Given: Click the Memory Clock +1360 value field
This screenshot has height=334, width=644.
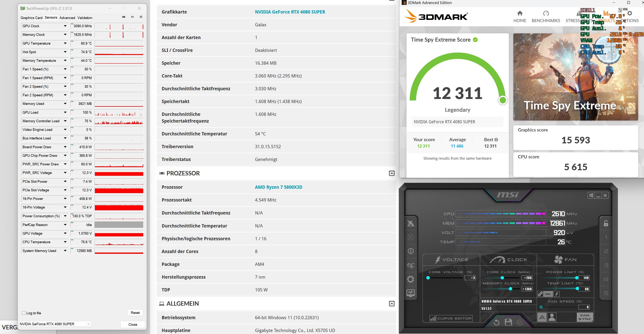Looking at the screenshot, I should click(527, 289).
